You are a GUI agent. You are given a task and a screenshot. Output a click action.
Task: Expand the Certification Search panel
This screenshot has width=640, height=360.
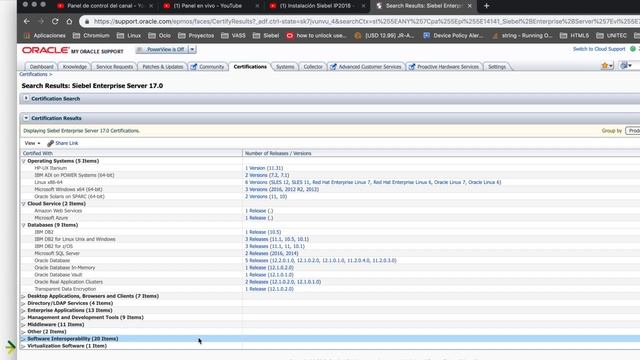click(x=26, y=98)
